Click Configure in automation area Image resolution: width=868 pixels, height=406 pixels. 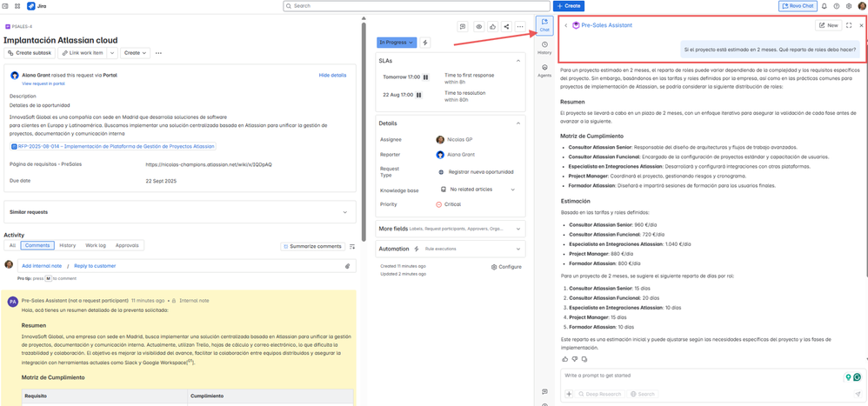pos(506,267)
